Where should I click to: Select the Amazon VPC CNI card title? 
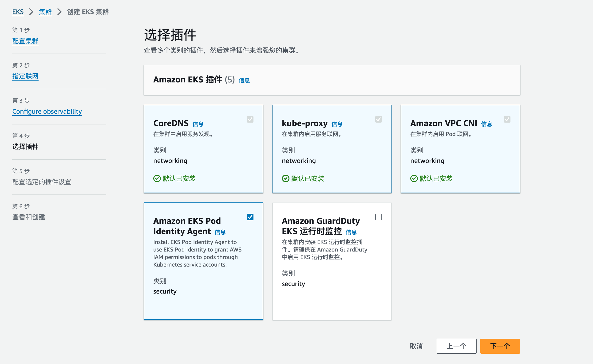click(444, 123)
